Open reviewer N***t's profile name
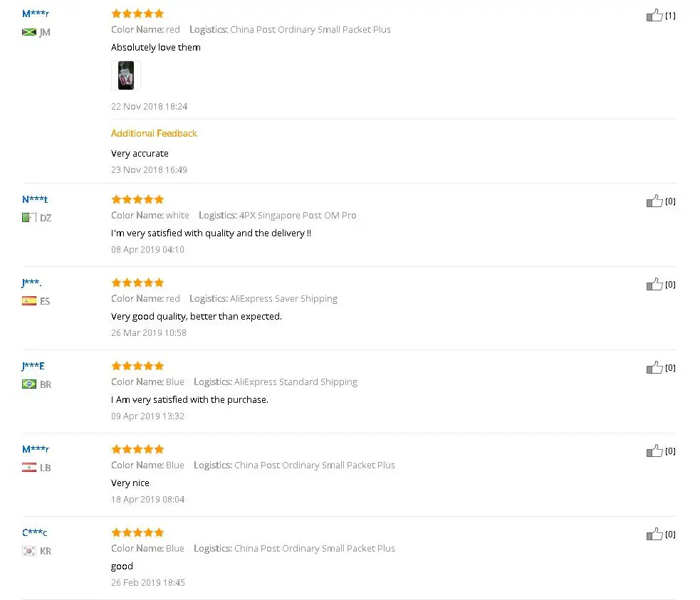 click(x=35, y=199)
